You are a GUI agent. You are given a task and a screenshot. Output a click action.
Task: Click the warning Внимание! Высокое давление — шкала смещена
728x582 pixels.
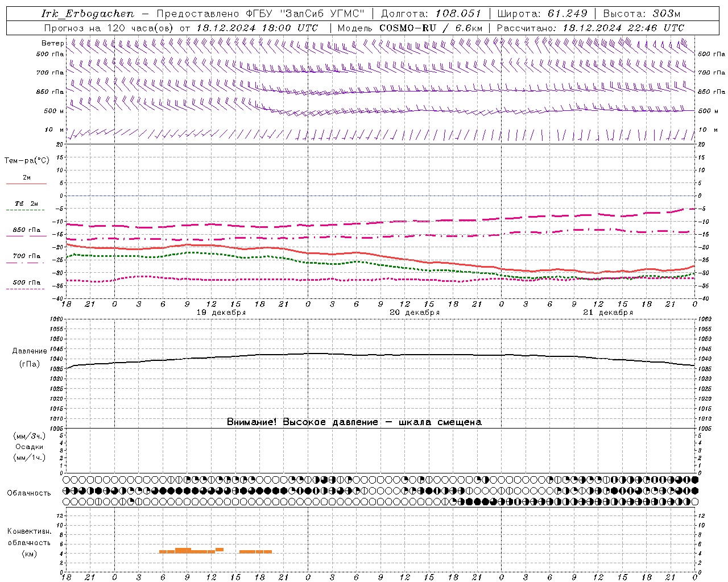pos(354,422)
